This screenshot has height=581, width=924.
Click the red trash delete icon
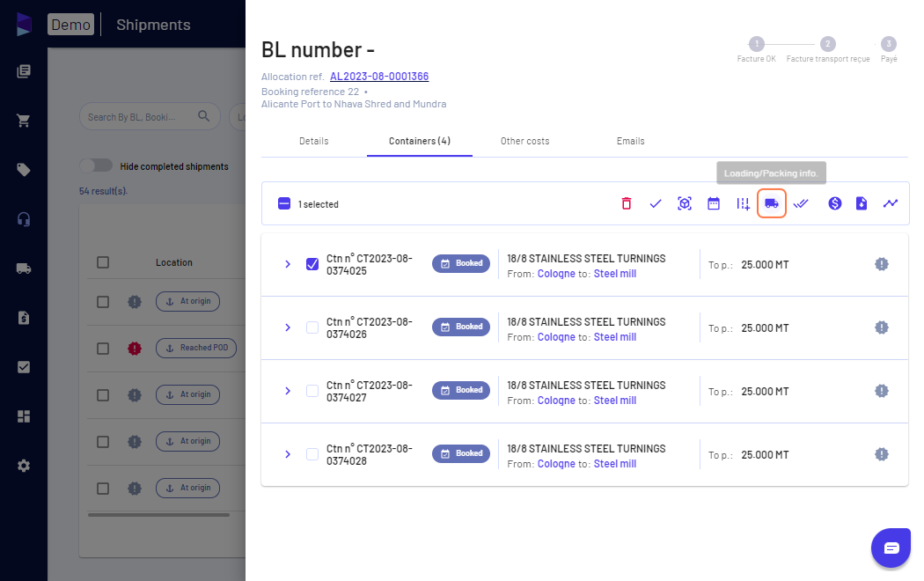pos(627,204)
